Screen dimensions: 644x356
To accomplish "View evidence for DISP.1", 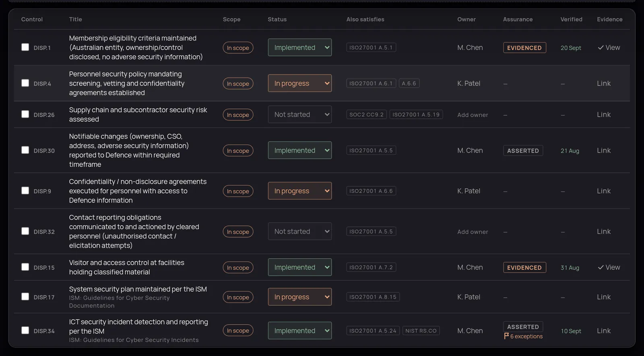I will point(609,48).
